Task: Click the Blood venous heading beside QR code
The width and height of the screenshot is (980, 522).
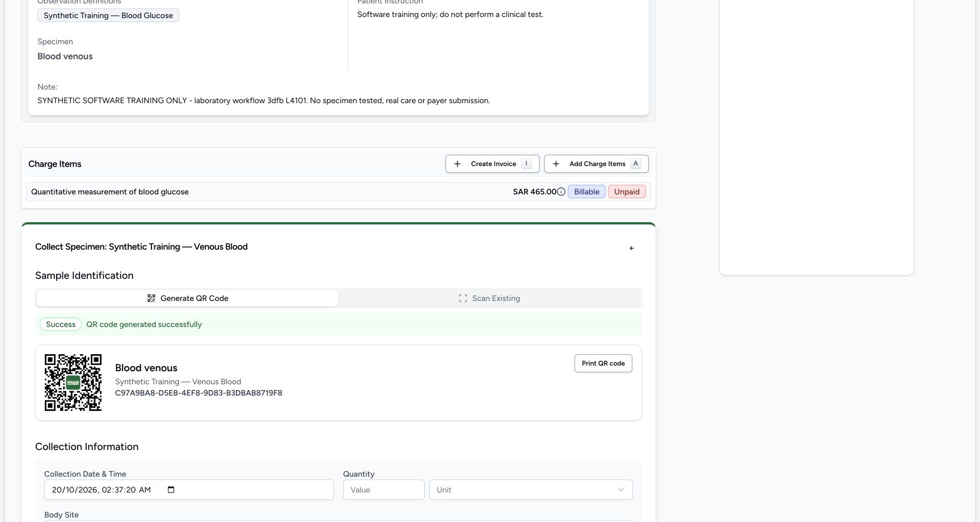Action: click(x=146, y=368)
